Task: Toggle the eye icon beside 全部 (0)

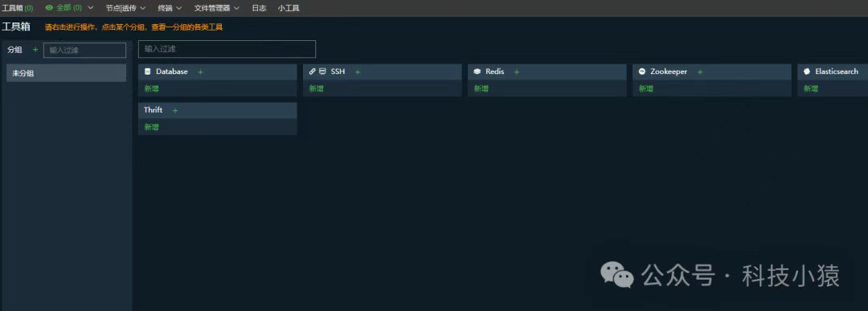Action: pyautogui.click(x=49, y=8)
